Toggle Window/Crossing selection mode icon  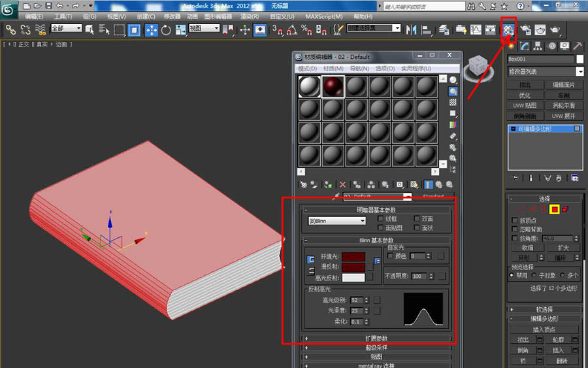(x=134, y=29)
